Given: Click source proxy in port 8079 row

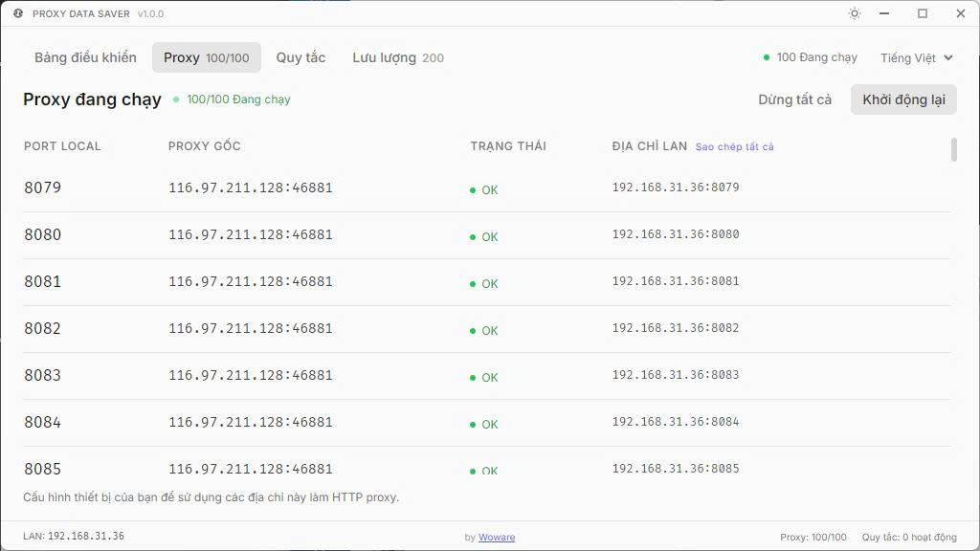Looking at the screenshot, I should click(250, 187).
